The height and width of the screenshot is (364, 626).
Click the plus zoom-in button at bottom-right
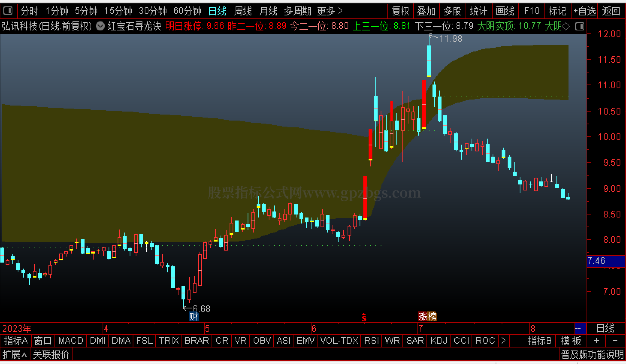click(596, 341)
